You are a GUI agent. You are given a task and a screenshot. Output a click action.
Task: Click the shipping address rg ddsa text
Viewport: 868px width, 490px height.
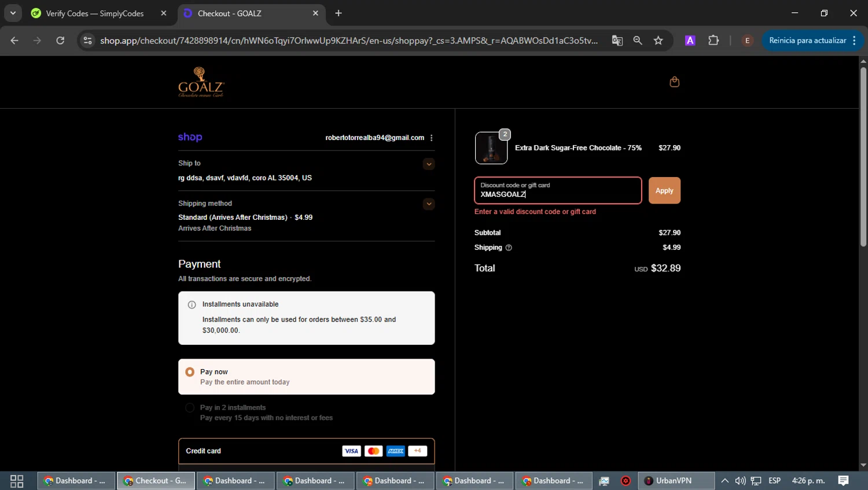pos(245,178)
